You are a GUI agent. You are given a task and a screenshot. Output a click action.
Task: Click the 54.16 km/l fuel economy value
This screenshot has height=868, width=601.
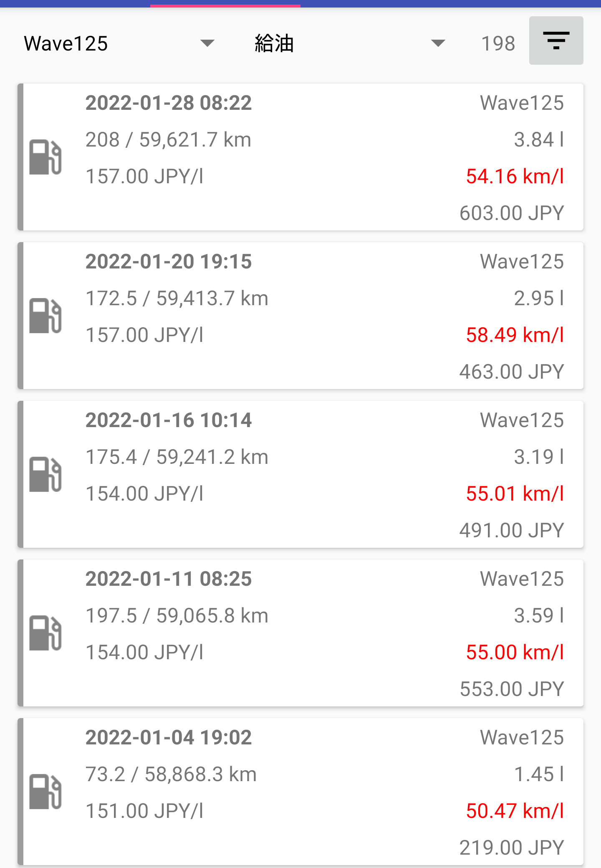tap(515, 176)
